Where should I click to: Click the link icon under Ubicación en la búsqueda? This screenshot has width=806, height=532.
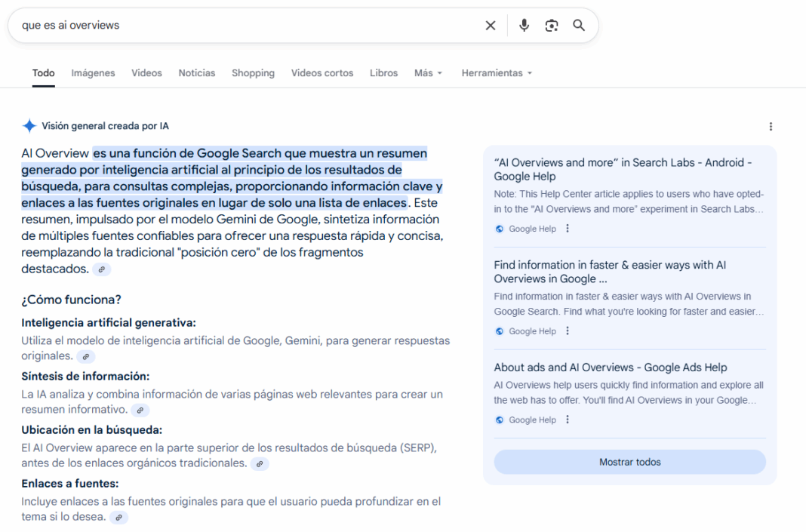[260, 464]
